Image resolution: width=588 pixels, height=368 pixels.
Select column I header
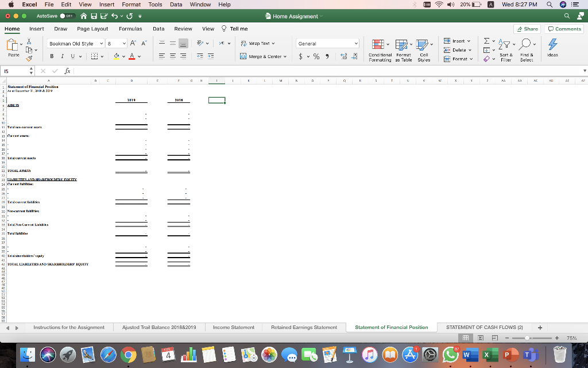click(x=216, y=80)
